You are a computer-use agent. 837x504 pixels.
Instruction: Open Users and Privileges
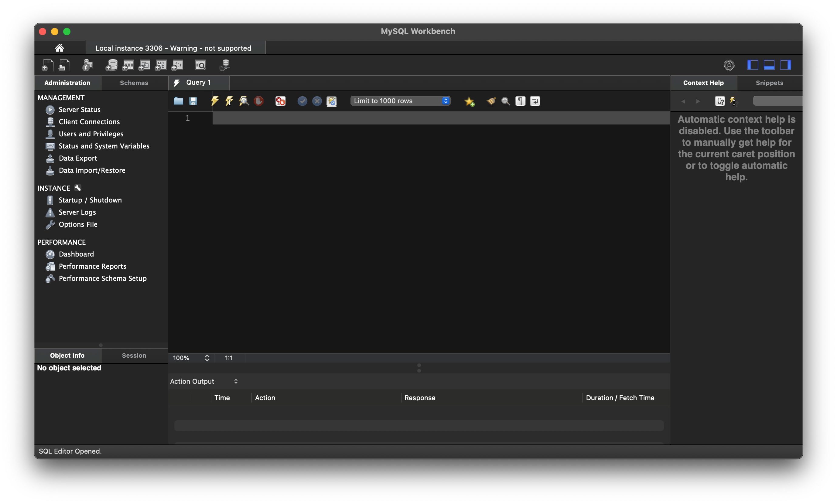[91, 134]
